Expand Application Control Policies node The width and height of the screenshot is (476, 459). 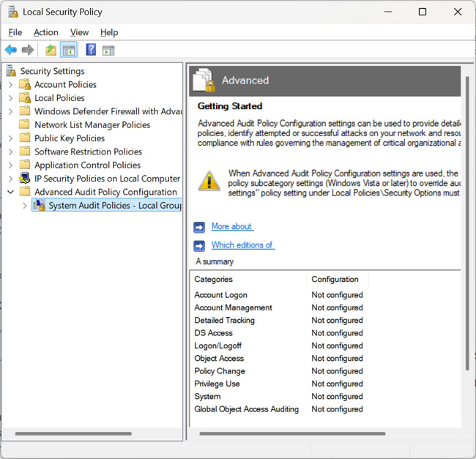[10, 165]
